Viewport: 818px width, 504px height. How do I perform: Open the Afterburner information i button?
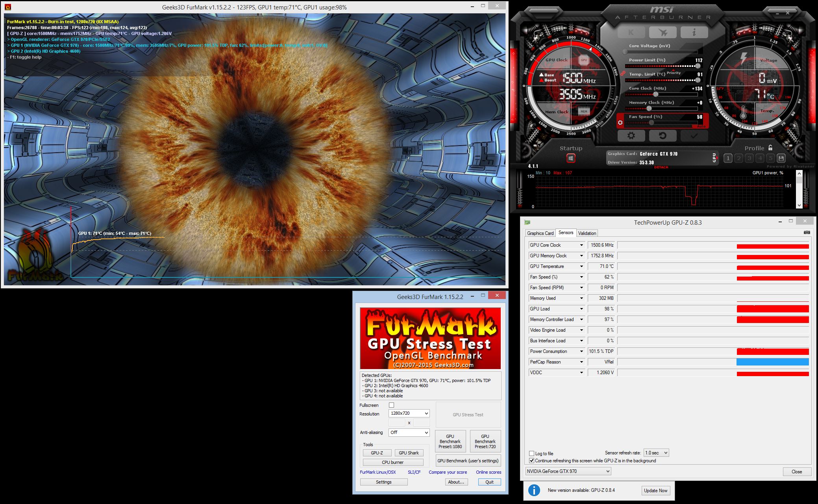click(x=694, y=32)
